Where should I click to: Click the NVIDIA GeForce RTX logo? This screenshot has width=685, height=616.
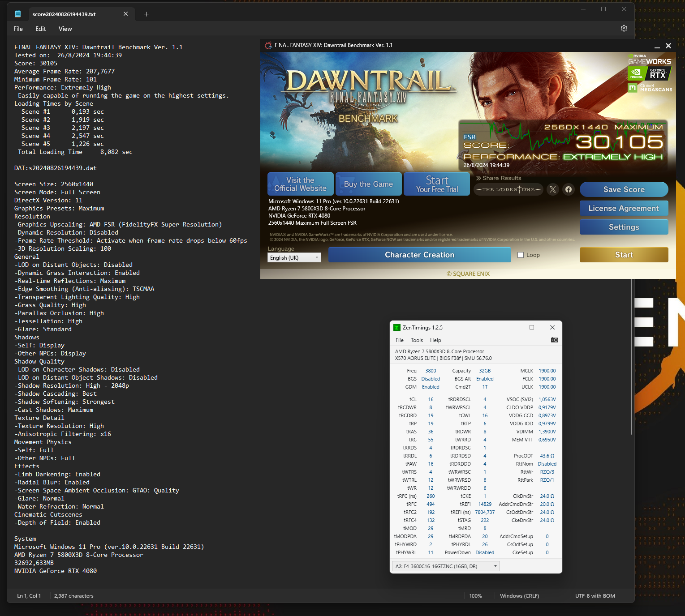(650, 74)
